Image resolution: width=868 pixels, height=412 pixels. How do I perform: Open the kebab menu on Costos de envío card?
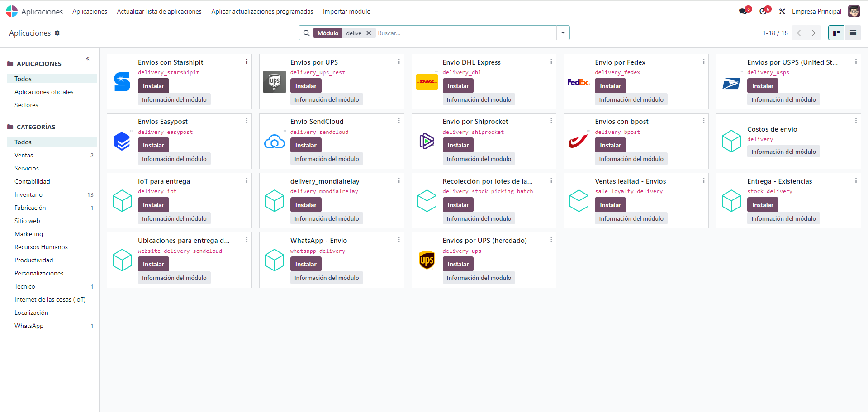coord(855,121)
